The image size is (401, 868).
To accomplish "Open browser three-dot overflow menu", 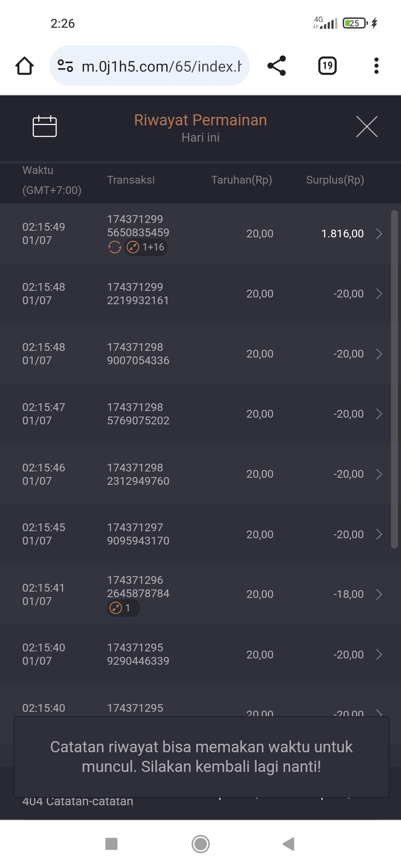I will [376, 66].
